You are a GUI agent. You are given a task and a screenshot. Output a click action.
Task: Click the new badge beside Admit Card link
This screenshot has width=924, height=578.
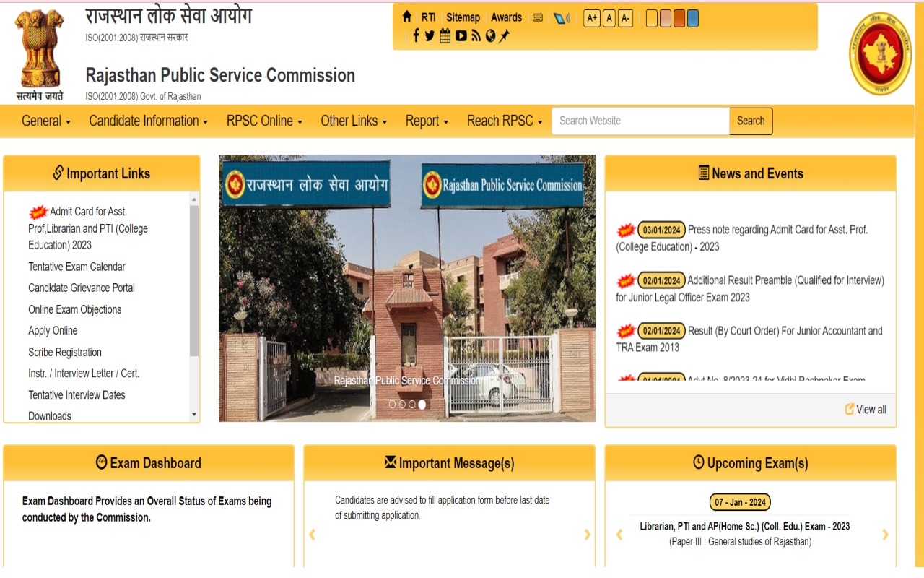tap(38, 212)
